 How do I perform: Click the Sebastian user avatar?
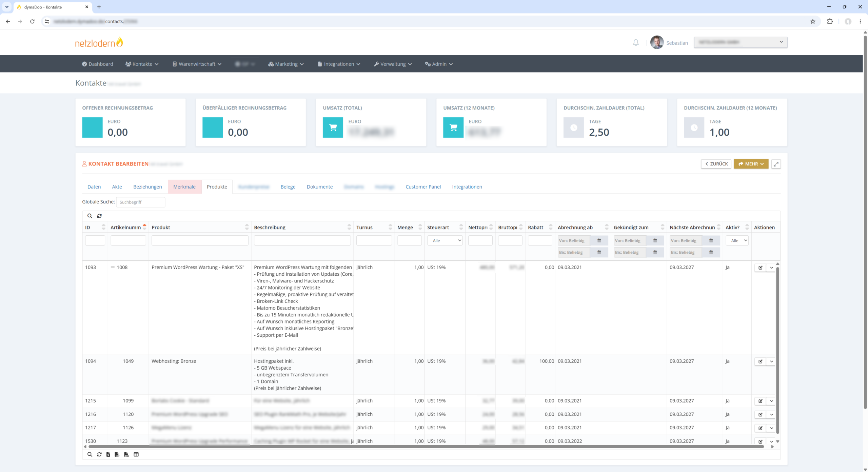(657, 42)
